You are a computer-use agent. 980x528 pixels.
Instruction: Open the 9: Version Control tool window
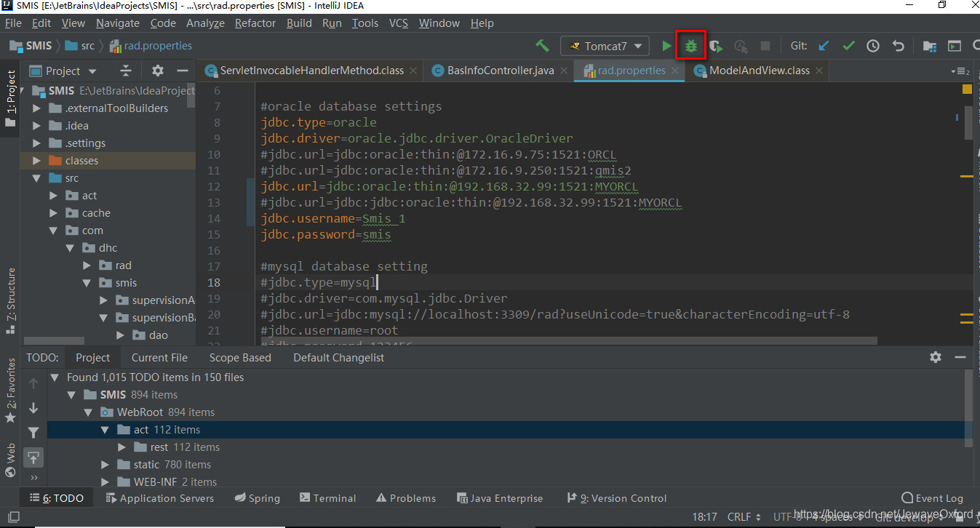click(616, 498)
